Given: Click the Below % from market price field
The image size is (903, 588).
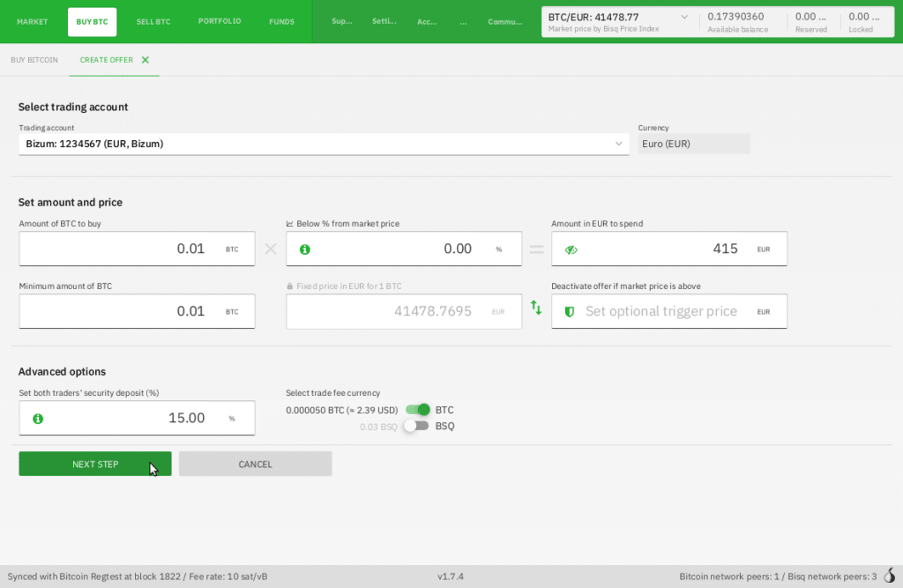Looking at the screenshot, I should coord(404,249).
